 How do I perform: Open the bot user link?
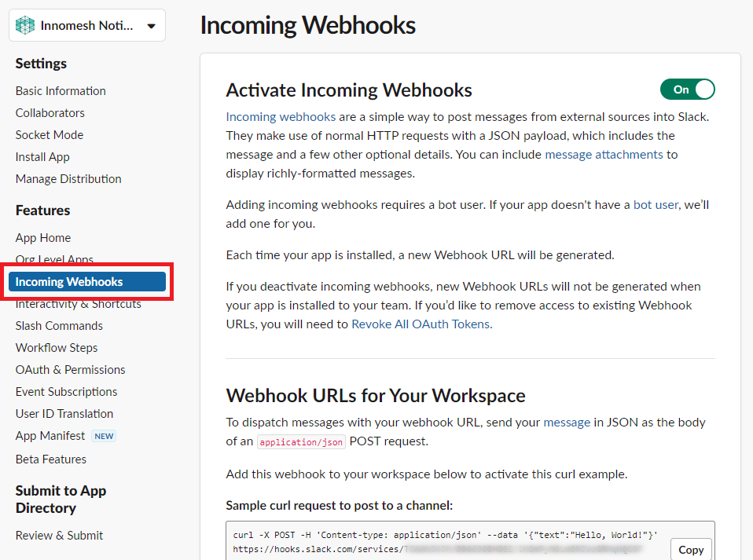[656, 205]
